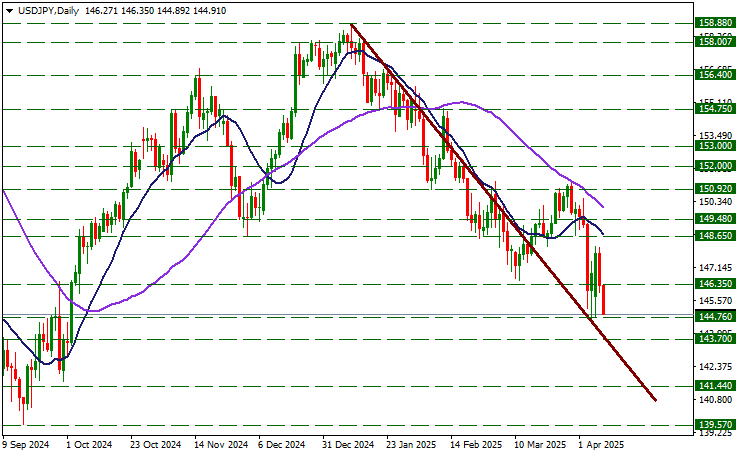
Task: Select the 158.880 price level label
Action: (715, 23)
